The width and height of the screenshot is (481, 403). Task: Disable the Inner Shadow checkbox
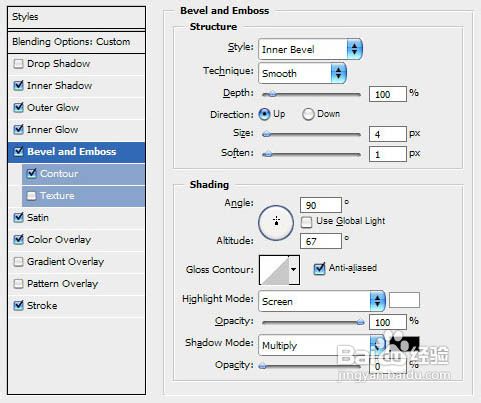point(18,86)
